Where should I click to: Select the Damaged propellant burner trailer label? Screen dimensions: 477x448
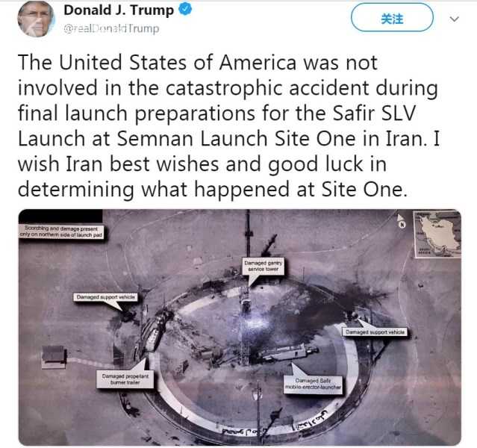[125, 379]
